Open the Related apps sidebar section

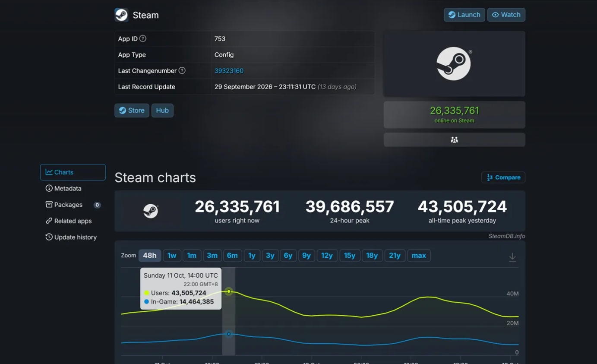point(69,221)
